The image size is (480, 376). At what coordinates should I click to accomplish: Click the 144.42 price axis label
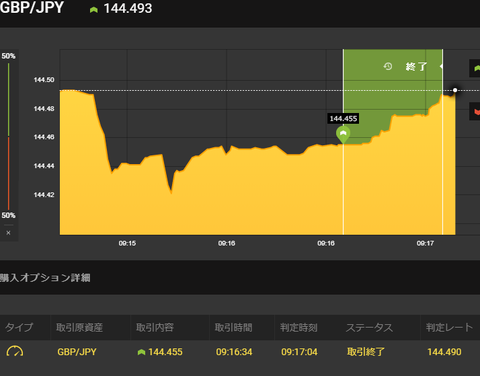(x=44, y=195)
